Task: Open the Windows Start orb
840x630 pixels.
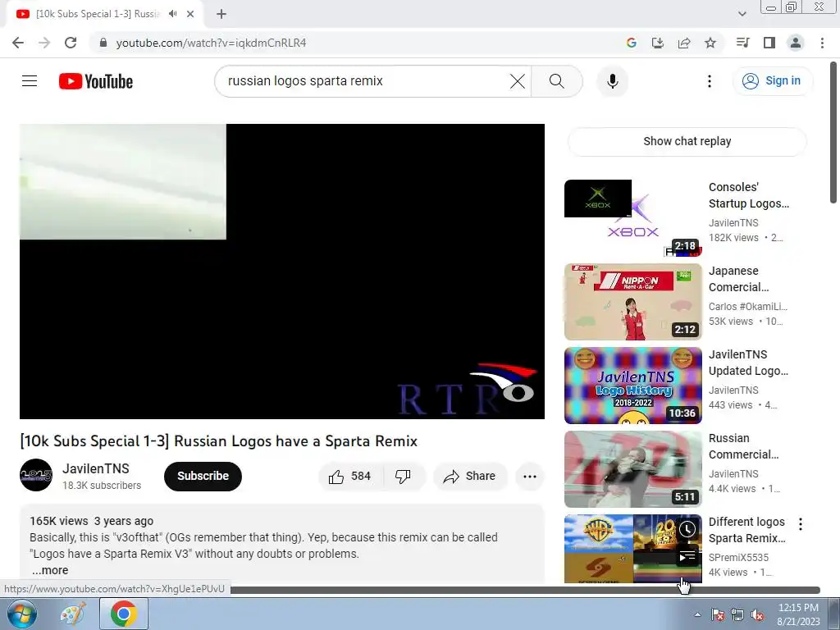Action: (22, 614)
